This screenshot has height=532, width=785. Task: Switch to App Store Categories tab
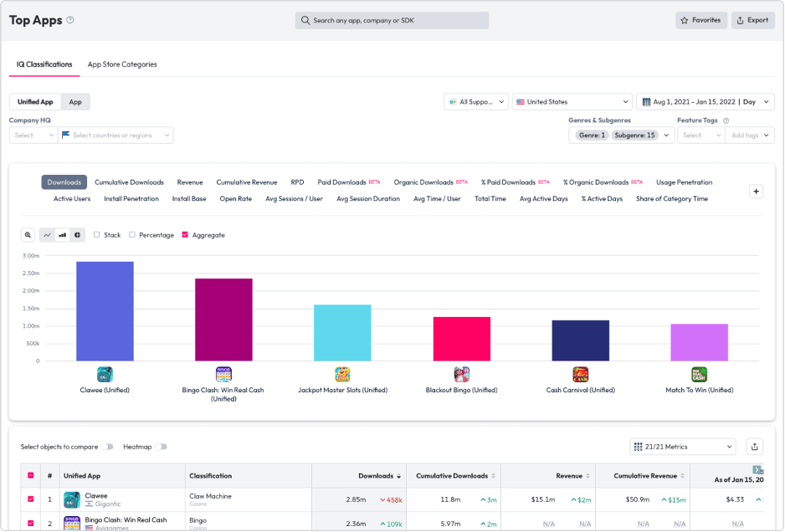click(x=122, y=64)
